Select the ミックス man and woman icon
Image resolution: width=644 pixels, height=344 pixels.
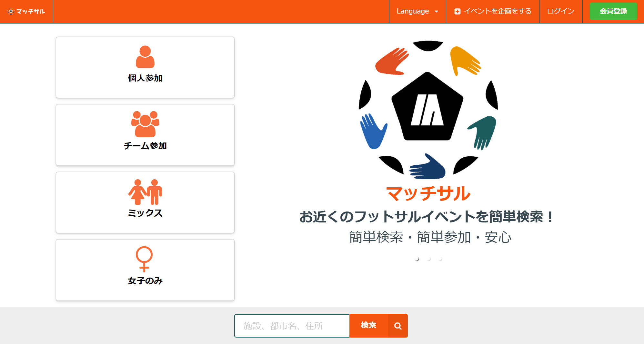pyautogui.click(x=145, y=192)
